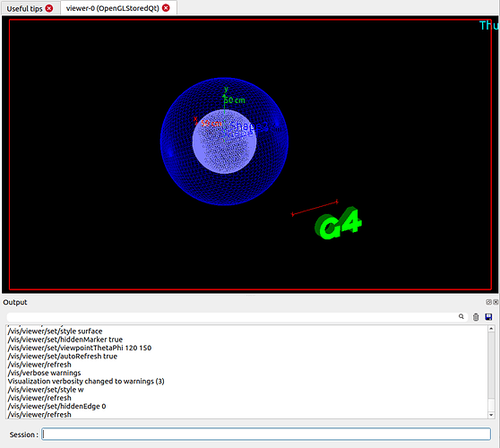Image resolution: width=500 pixels, height=448 pixels.
Task: Switch to the Useful tips tab
Action: pyautogui.click(x=24, y=9)
